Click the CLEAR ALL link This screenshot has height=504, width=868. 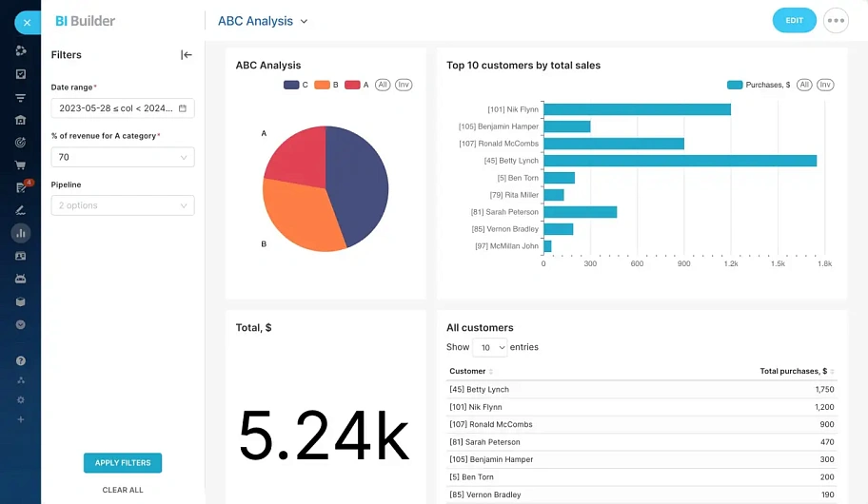click(123, 490)
